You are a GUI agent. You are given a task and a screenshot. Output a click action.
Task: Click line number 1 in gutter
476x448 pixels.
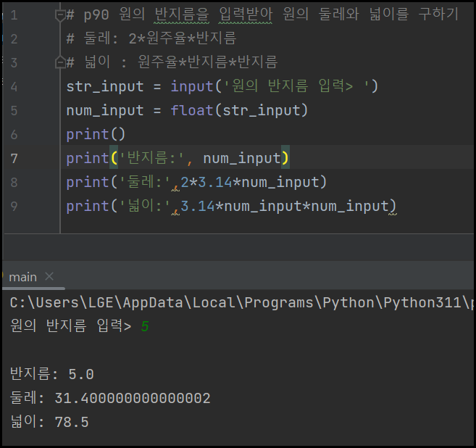click(x=14, y=15)
